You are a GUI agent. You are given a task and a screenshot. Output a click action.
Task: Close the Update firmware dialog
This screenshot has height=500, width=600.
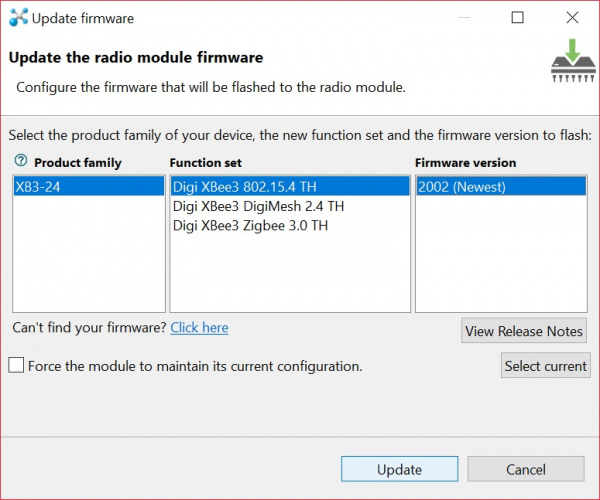click(x=572, y=17)
